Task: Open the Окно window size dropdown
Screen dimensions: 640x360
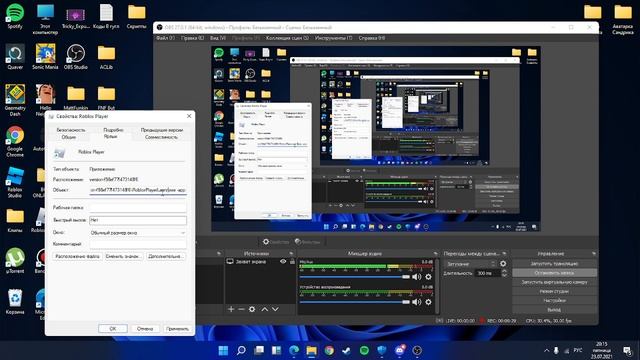Action: [138, 233]
